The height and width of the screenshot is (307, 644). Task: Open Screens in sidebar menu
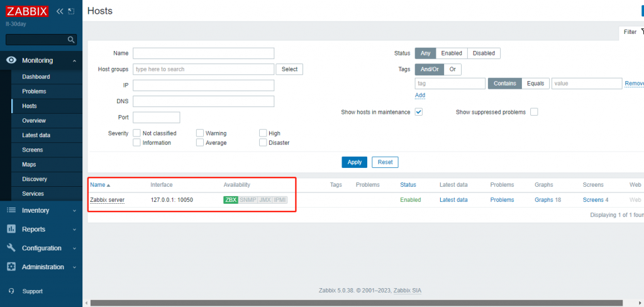pos(47,150)
